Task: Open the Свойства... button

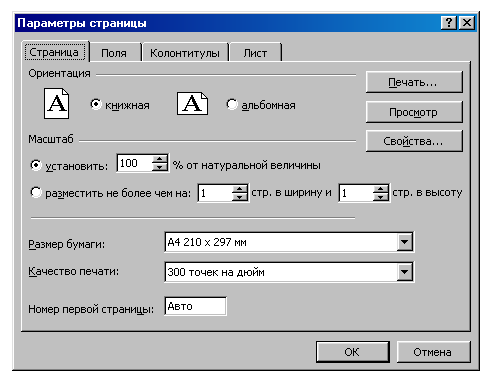Action: 414,141
